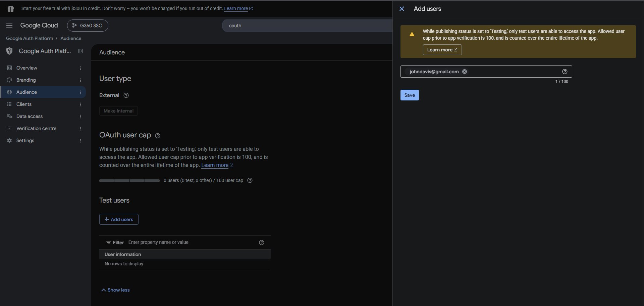Click the Audience breadcrumb item
644x306 pixels.
(x=71, y=38)
